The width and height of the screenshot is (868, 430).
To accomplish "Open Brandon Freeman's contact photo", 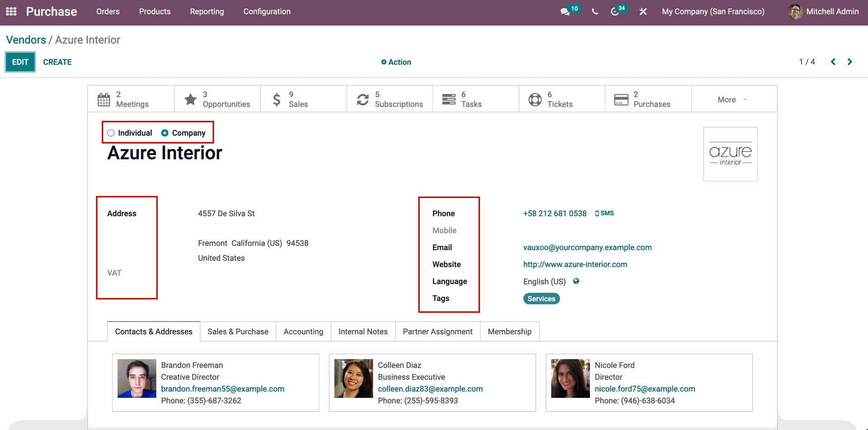I will coord(137,378).
